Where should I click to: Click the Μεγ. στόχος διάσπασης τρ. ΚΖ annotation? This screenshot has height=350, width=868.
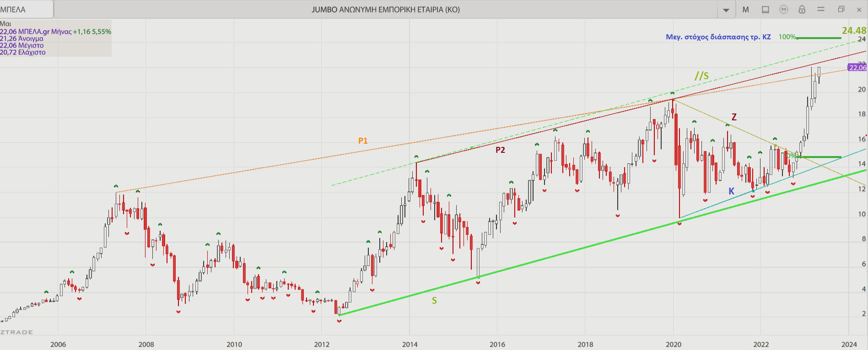pyautogui.click(x=718, y=37)
